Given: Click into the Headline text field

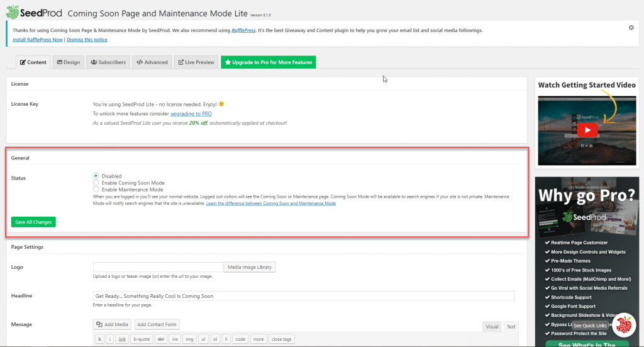Looking at the screenshot, I should 303,296.
